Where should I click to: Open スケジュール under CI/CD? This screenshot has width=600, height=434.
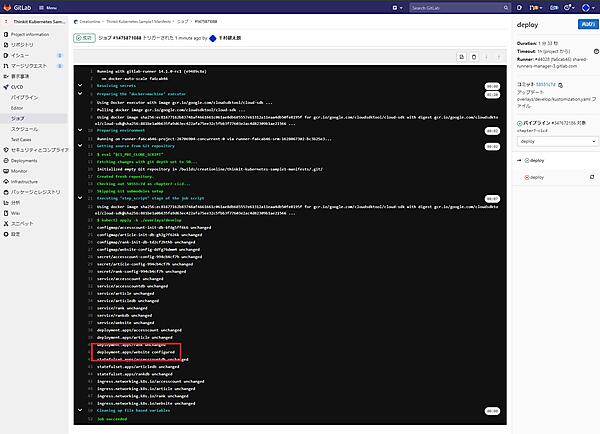click(24, 129)
